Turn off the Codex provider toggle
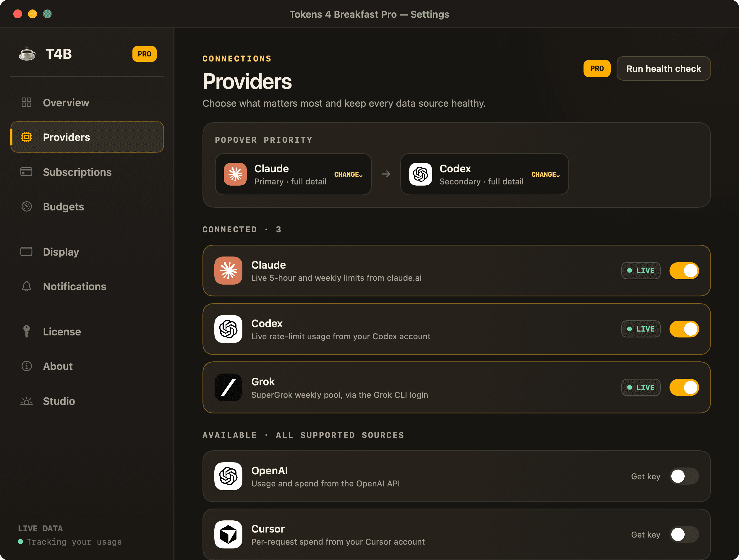This screenshot has height=560, width=739. [x=684, y=329]
